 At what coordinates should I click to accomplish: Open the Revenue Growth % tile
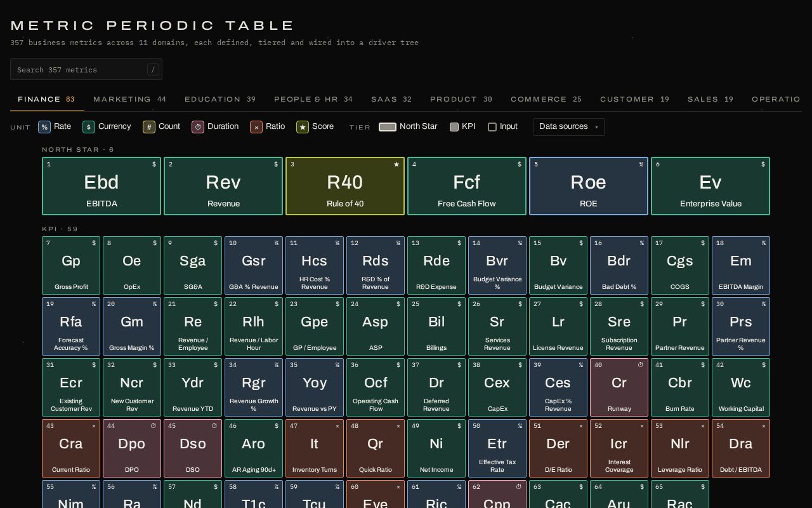click(254, 387)
